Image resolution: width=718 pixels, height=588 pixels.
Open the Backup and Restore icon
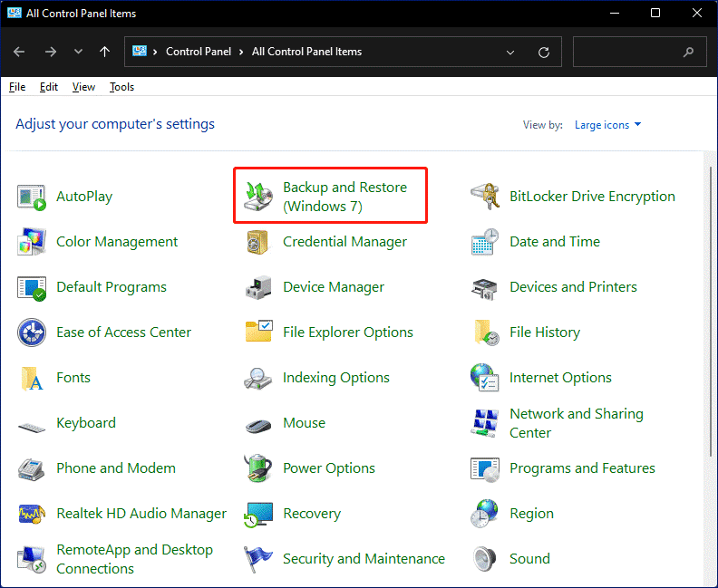tap(259, 196)
